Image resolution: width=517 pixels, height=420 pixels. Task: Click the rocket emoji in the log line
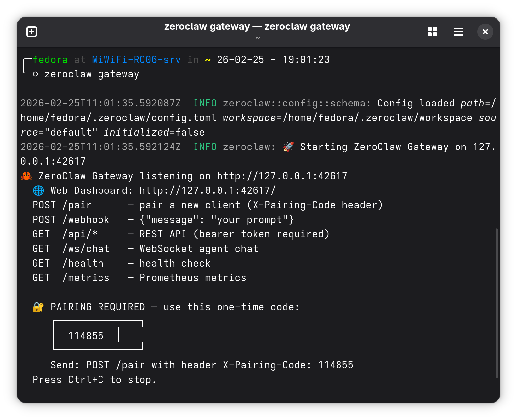tap(288, 147)
